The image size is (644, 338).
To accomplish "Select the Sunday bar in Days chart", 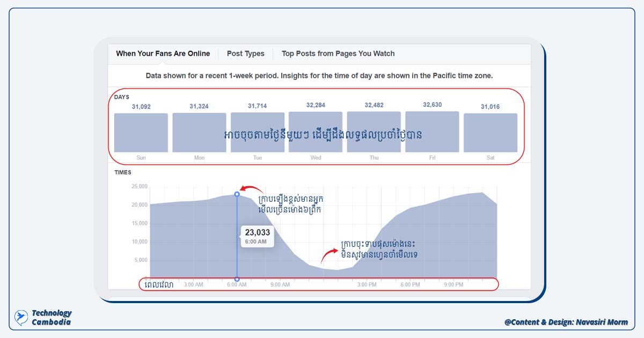I will click(141, 133).
